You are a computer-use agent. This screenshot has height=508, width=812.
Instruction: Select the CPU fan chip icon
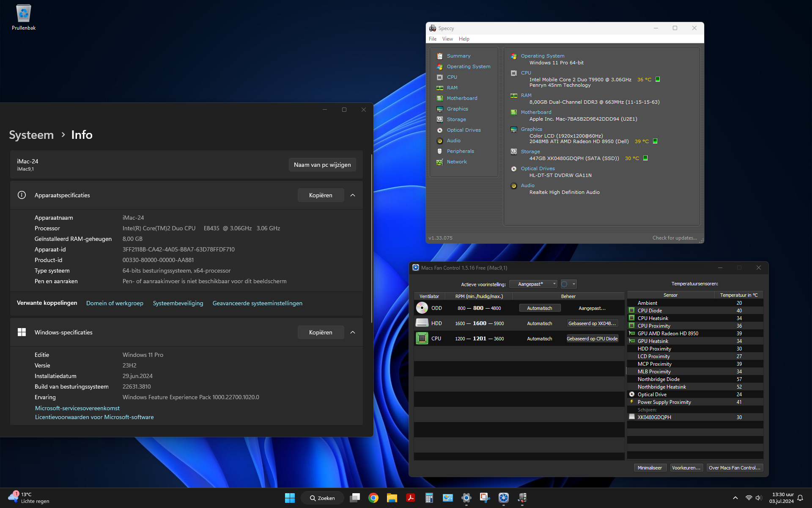422,338
